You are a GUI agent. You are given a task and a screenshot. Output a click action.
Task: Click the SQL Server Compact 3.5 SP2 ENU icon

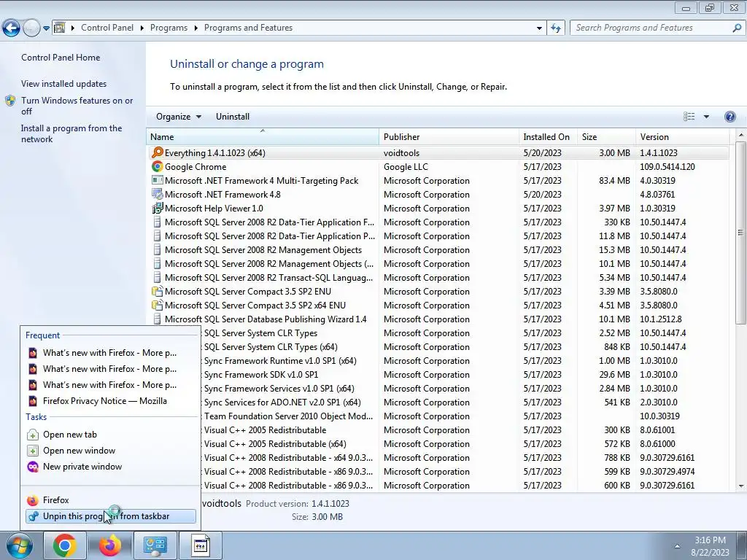[158, 292]
